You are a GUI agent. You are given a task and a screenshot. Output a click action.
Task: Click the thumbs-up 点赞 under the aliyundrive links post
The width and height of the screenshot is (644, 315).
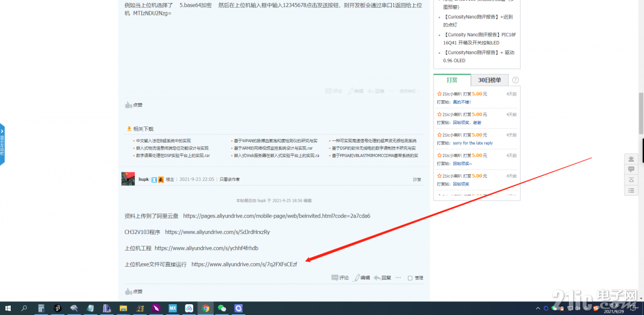134,291
